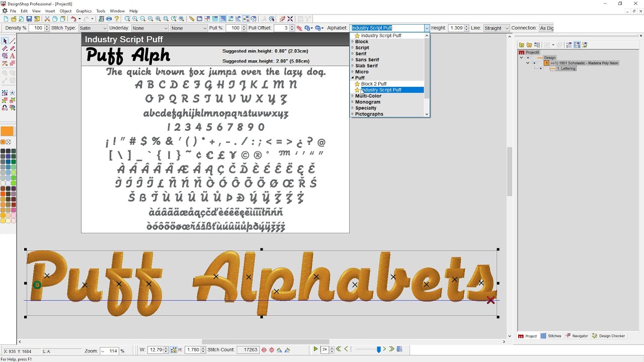The image size is (644, 362).
Task: Click the Undo arrow icon
Action: click(x=73, y=19)
